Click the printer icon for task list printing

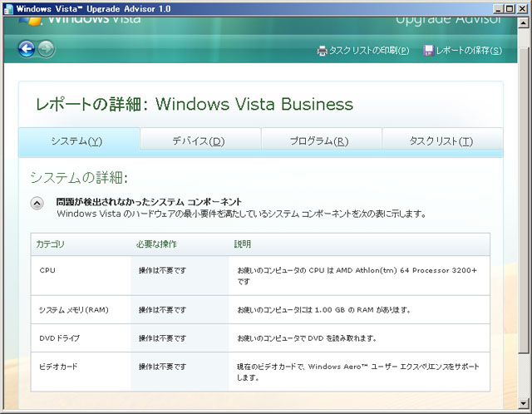pyautogui.click(x=322, y=51)
